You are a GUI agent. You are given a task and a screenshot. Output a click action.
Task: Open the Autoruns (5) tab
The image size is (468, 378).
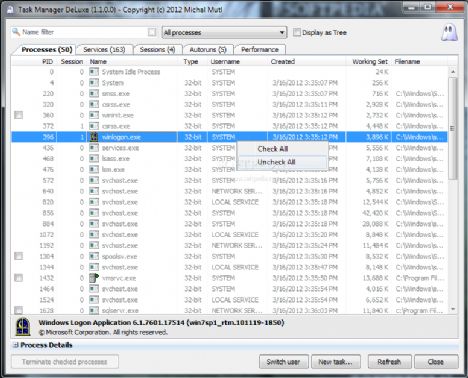(x=208, y=50)
